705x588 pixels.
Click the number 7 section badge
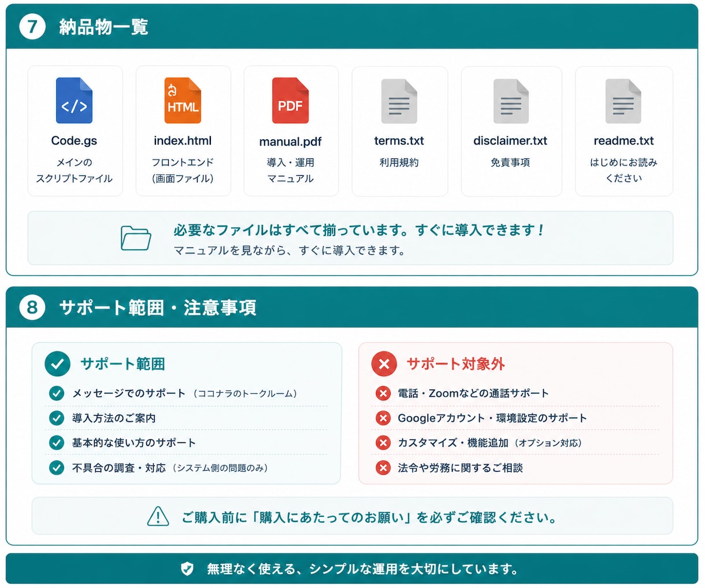[32, 27]
